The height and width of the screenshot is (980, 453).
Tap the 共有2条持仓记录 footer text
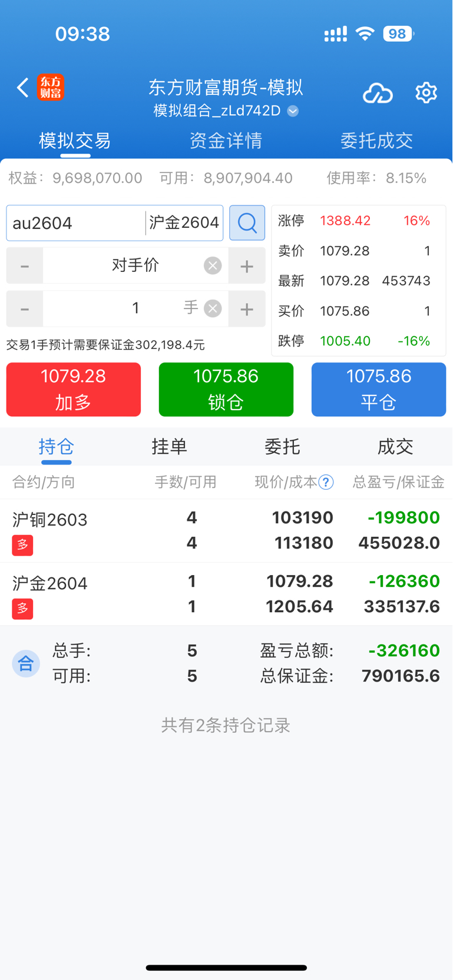[x=226, y=726]
